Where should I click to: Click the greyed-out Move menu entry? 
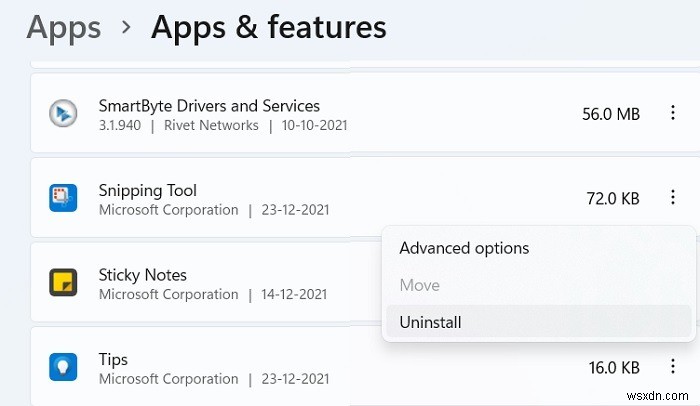[420, 285]
